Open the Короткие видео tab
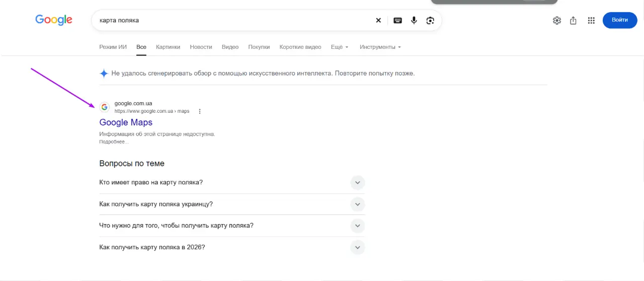The image size is (644, 281). pos(300,47)
